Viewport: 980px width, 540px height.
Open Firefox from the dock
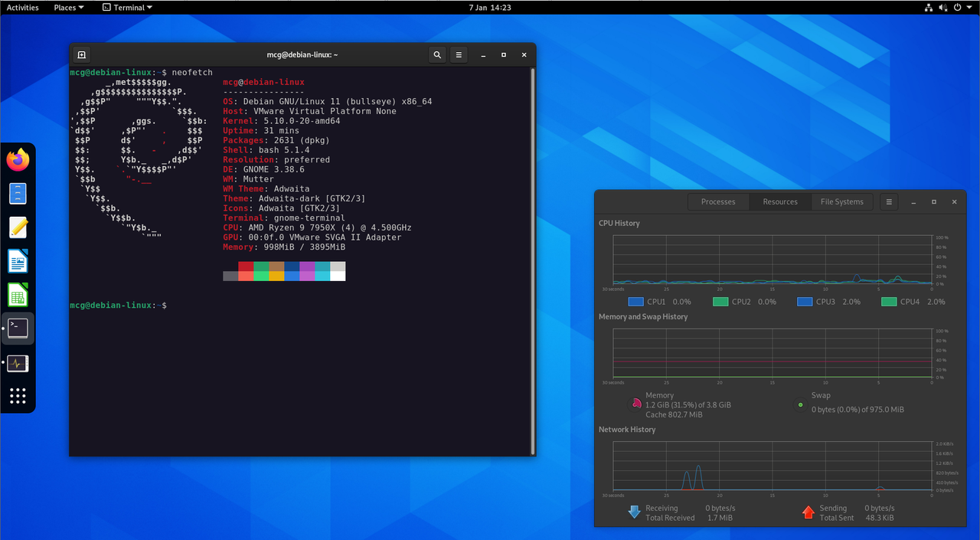coord(18,160)
